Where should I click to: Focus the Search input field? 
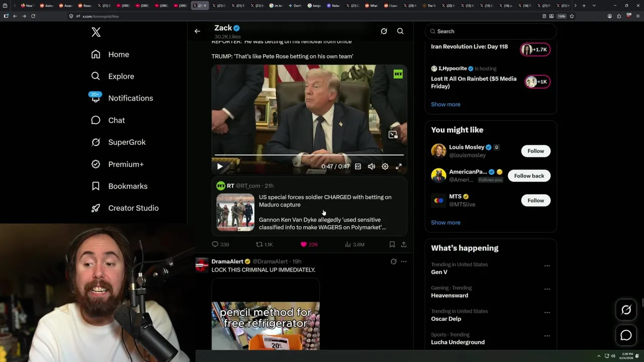pyautogui.click(x=491, y=31)
